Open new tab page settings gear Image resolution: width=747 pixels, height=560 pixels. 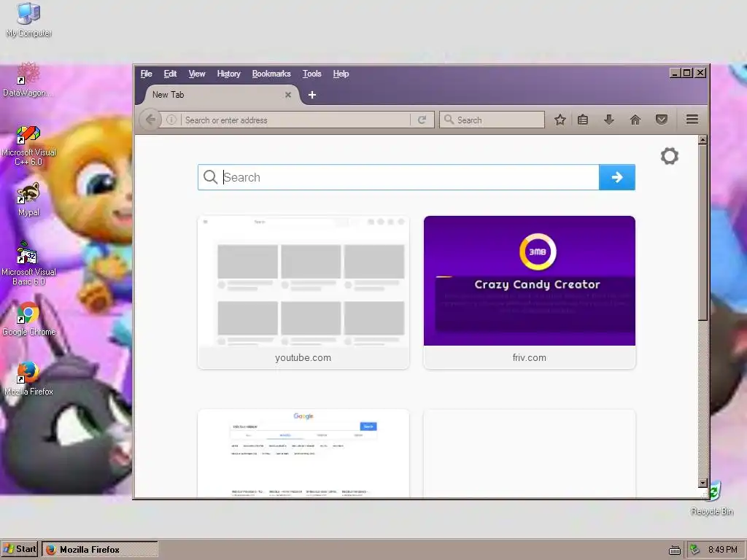coord(670,156)
